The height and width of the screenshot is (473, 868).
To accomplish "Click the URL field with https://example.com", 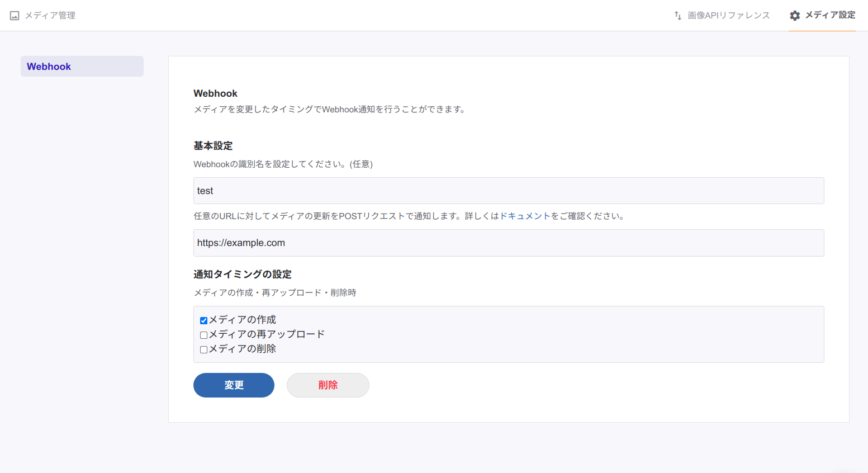I will point(508,243).
